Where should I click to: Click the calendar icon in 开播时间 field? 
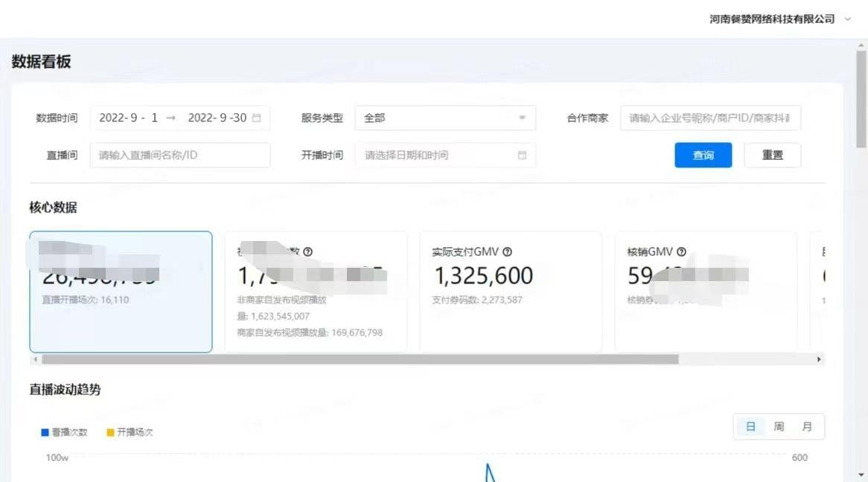click(x=522, y=155)
